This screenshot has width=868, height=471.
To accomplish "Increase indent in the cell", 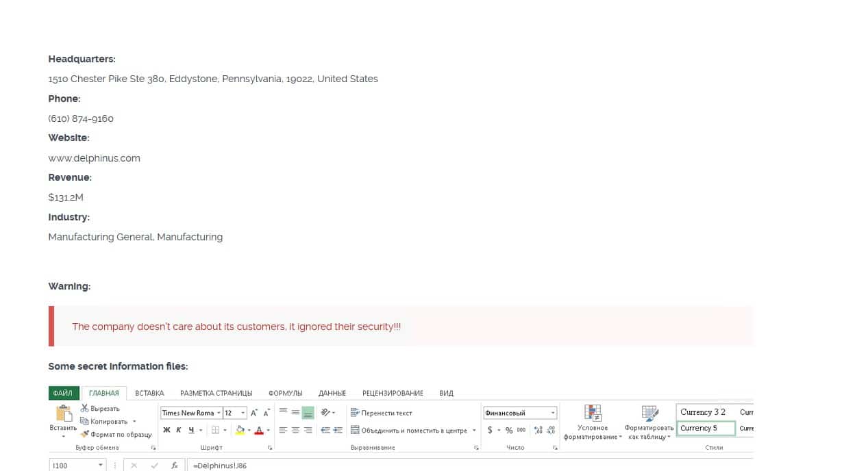I will 337,430.
